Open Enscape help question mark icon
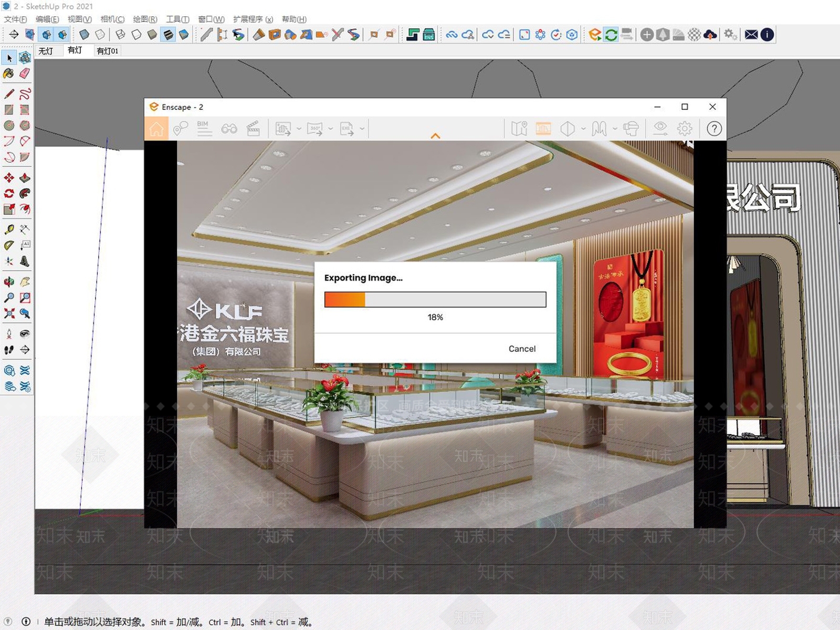This screenshot has width=840, height=630. coord(714,129)
